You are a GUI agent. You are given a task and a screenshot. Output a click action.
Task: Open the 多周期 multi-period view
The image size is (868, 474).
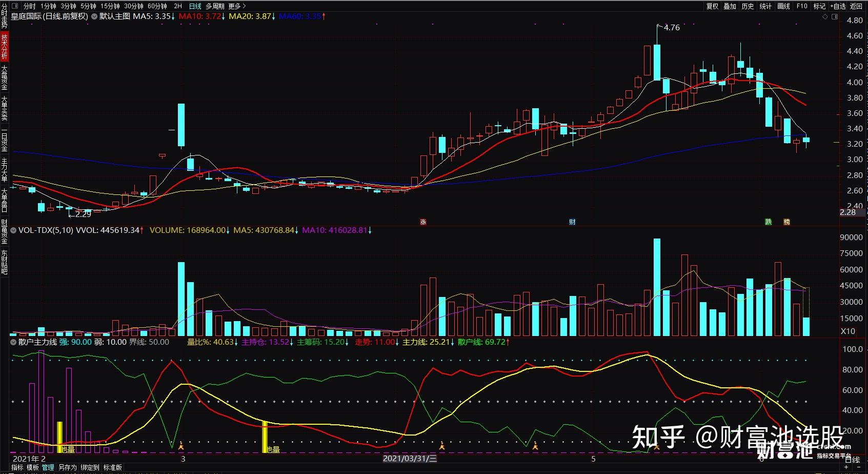point(215,6)
